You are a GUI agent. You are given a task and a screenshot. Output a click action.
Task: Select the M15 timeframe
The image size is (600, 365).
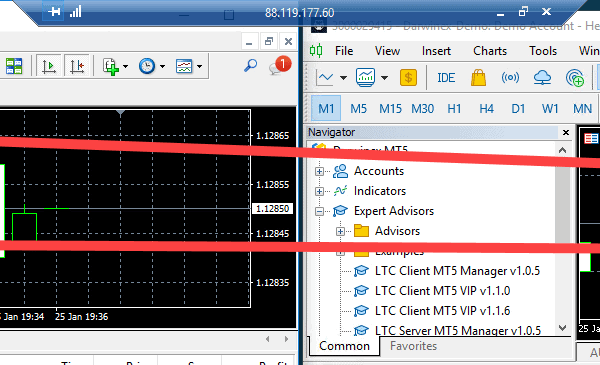click(x=390, y=109)
